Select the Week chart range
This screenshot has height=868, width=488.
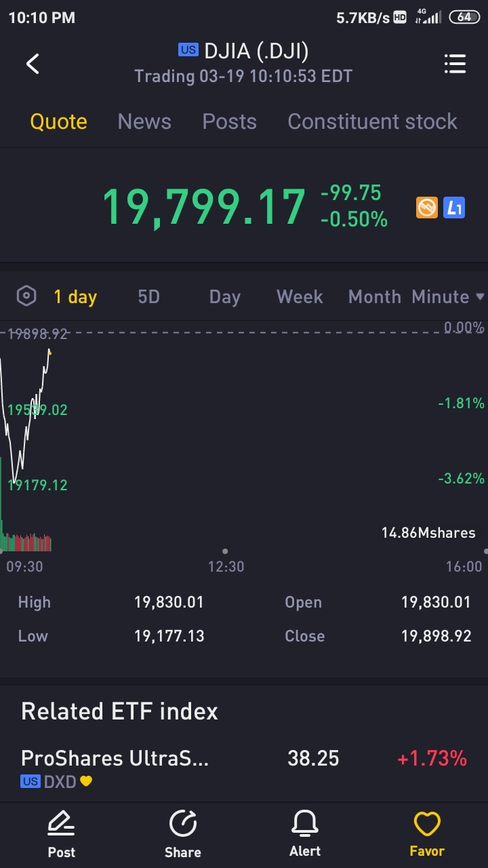tap(300, 297)
